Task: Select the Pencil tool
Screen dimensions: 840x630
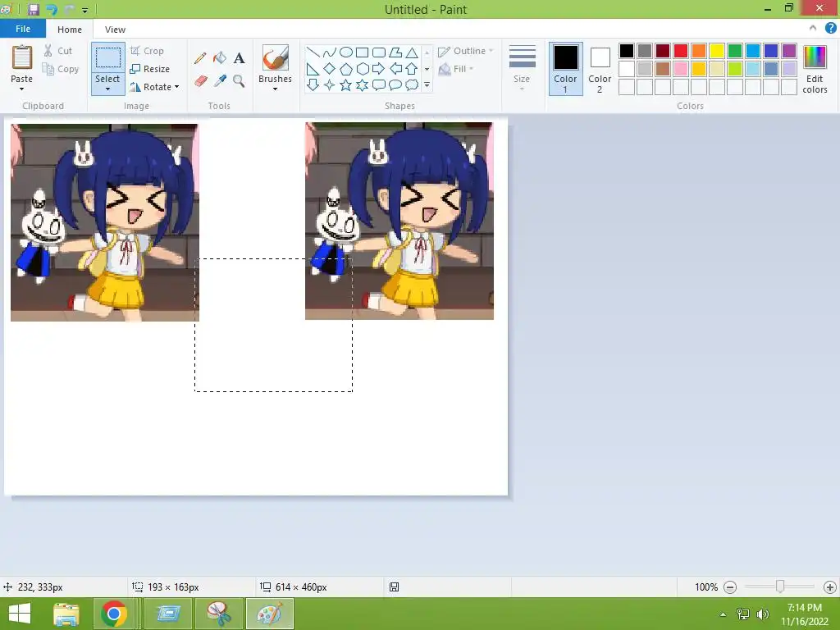Action: coord(200,58)
